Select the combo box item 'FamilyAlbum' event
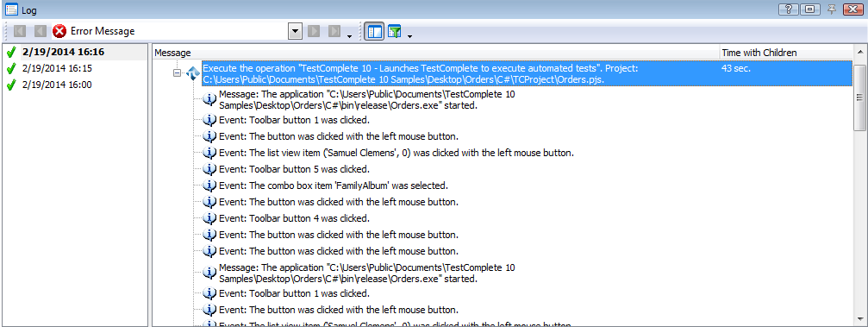Viewport: 868px width, 327px height. point(334,186)
